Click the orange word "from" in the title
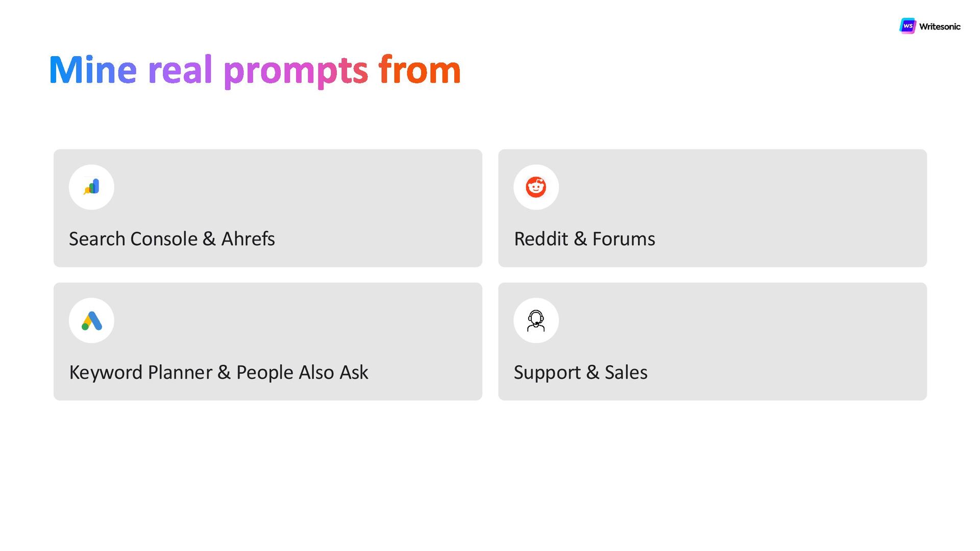980x551 pixels. 420,70
